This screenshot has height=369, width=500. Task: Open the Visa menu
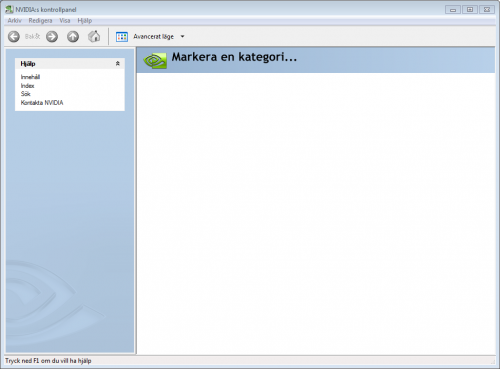65,21
